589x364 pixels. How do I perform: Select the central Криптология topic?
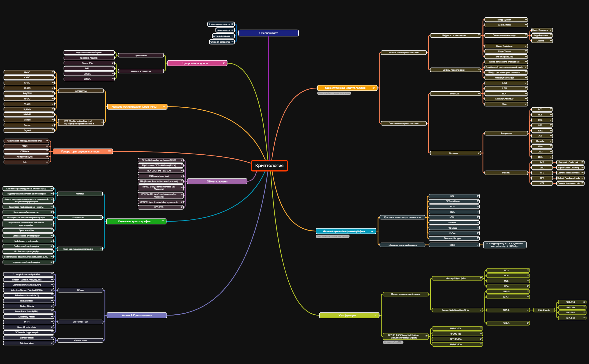pyautogui.click(x=269, y=165)
